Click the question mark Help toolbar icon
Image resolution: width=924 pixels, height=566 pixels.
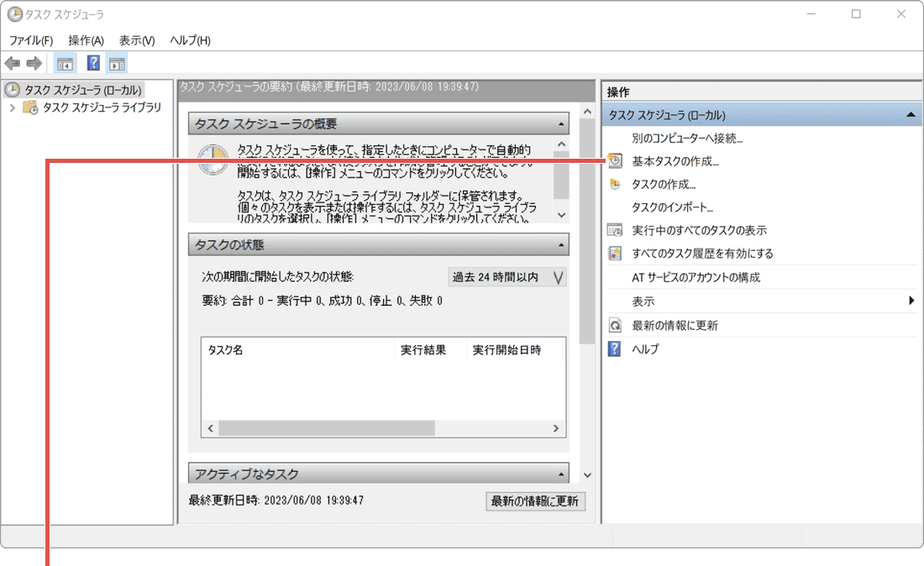[x=92, y=62]
